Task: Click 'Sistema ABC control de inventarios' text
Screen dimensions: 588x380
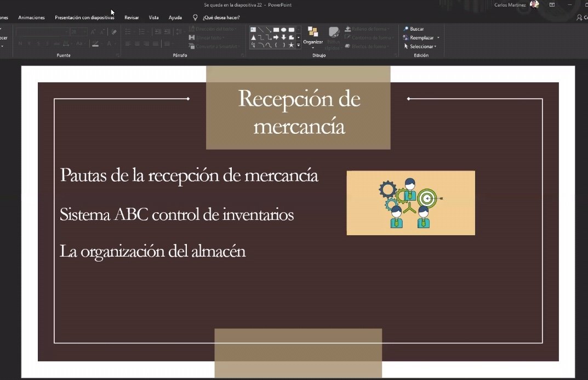Action: [176, 214]
